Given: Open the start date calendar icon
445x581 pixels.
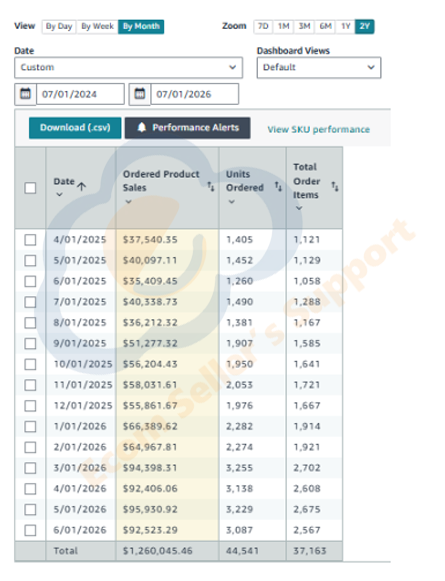Looking at the screenshot, I should [x=25, y=94].
